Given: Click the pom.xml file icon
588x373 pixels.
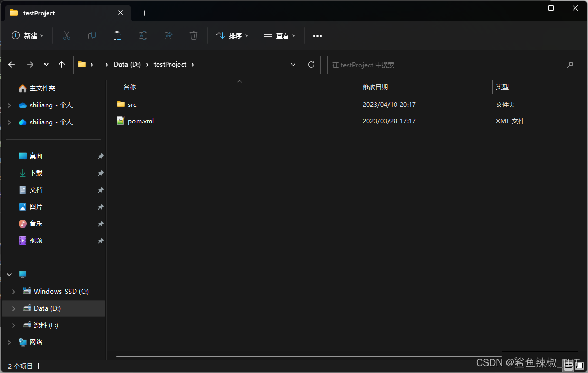Looking at the screenshot, I should (x=120, y=121).
